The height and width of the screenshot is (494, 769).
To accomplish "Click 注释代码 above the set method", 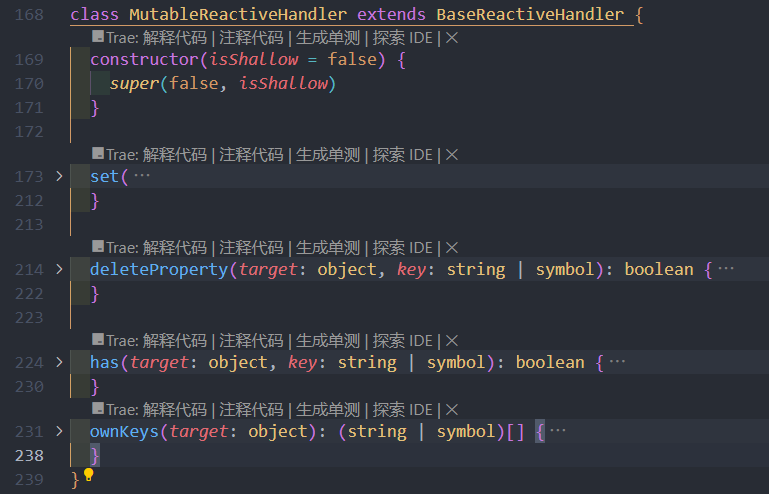I will tap(251, 155).
